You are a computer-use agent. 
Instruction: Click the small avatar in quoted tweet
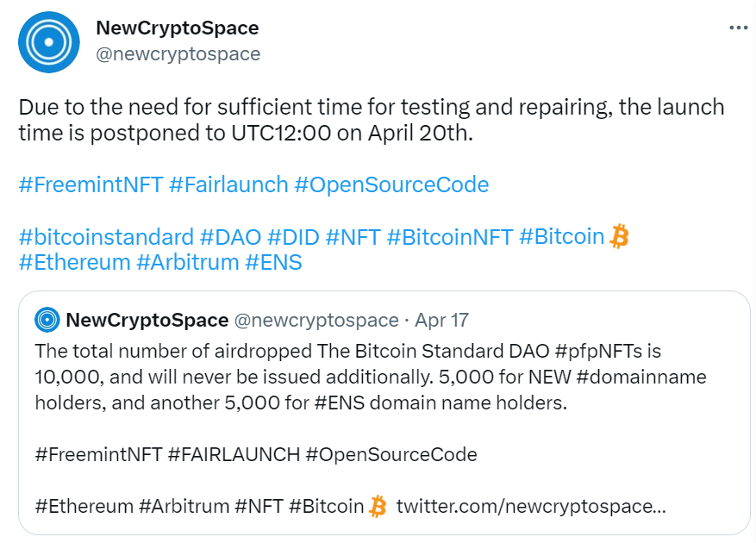tap(47, 320)
